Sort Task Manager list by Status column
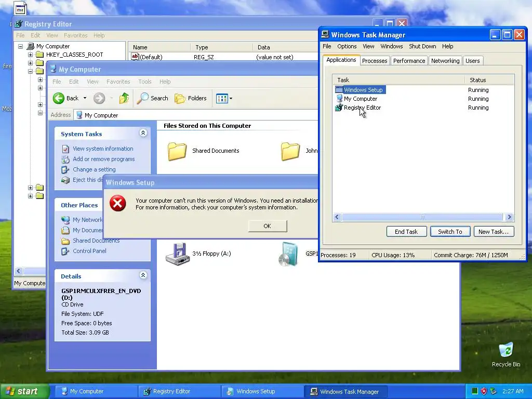Image resolution: width=532 pixels, height=399 pixels. tap(489, 80)
